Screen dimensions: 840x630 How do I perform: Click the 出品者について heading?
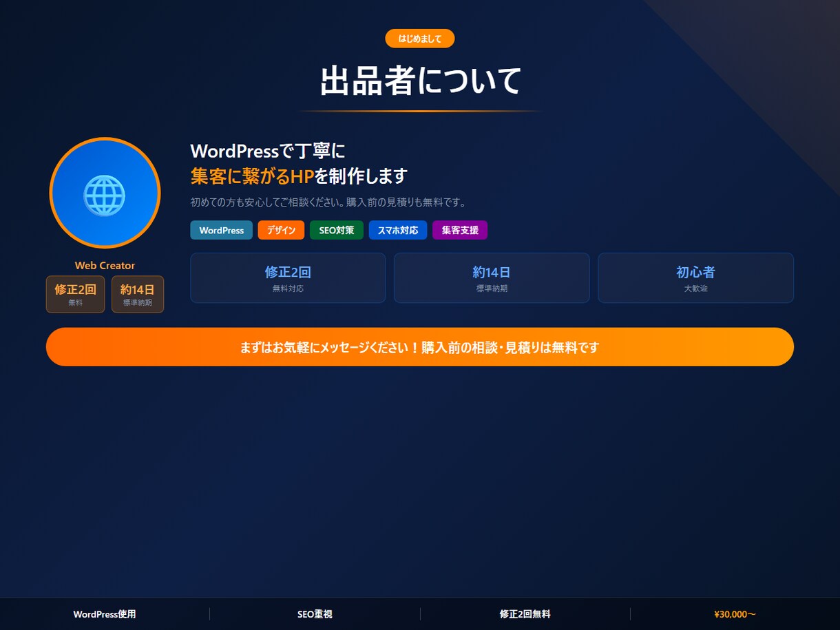click(x=420, y=81)
